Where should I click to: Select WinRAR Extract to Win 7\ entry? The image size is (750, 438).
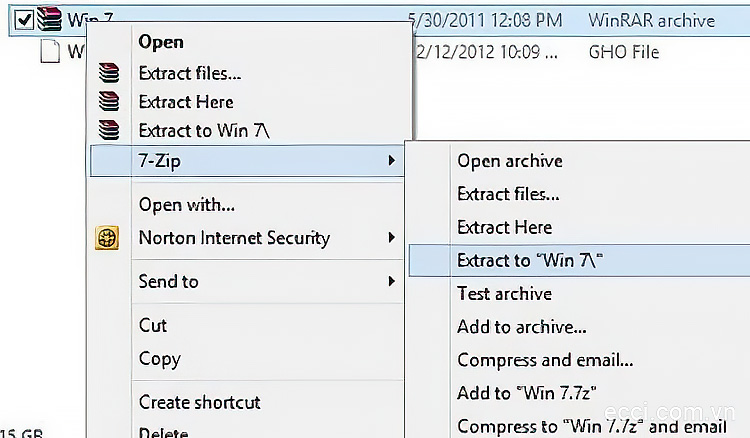204,131
